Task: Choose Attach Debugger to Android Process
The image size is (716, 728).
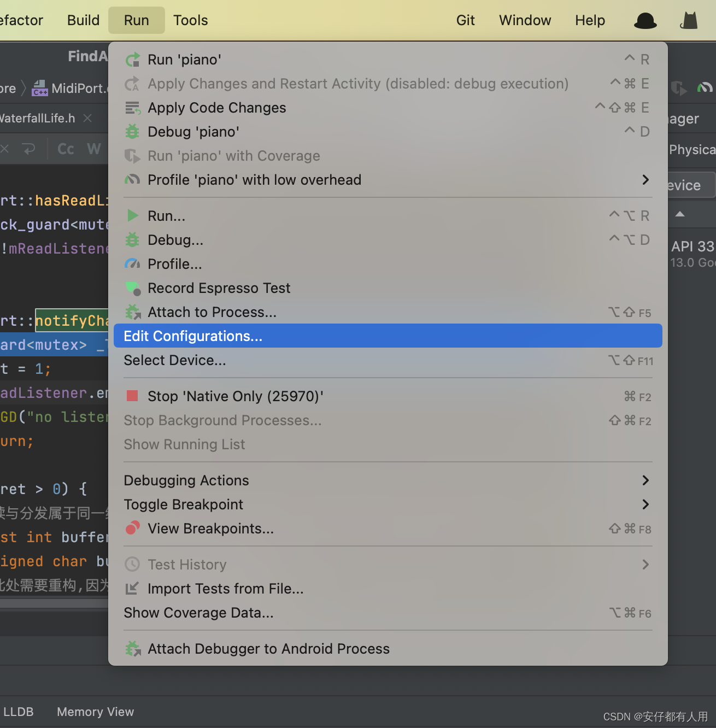Action: [x=388, y=649]
